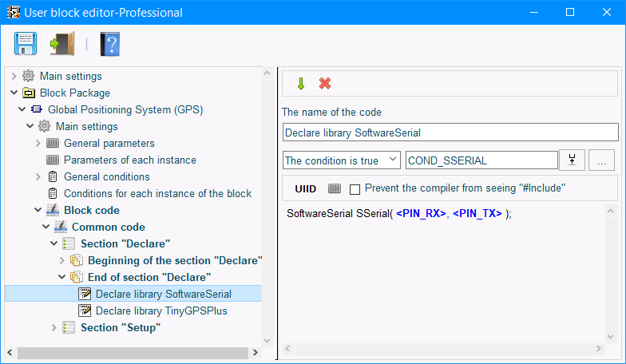Open Conditions for each instance of the block

(158, 193)
